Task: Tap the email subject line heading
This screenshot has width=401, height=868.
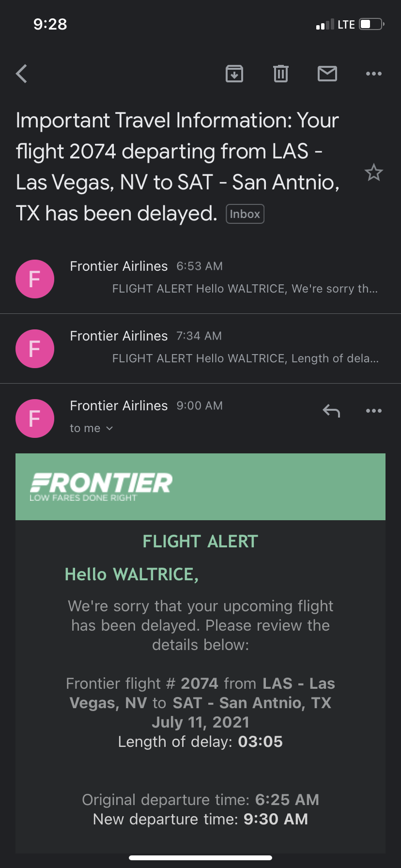Action: point(177,167)
